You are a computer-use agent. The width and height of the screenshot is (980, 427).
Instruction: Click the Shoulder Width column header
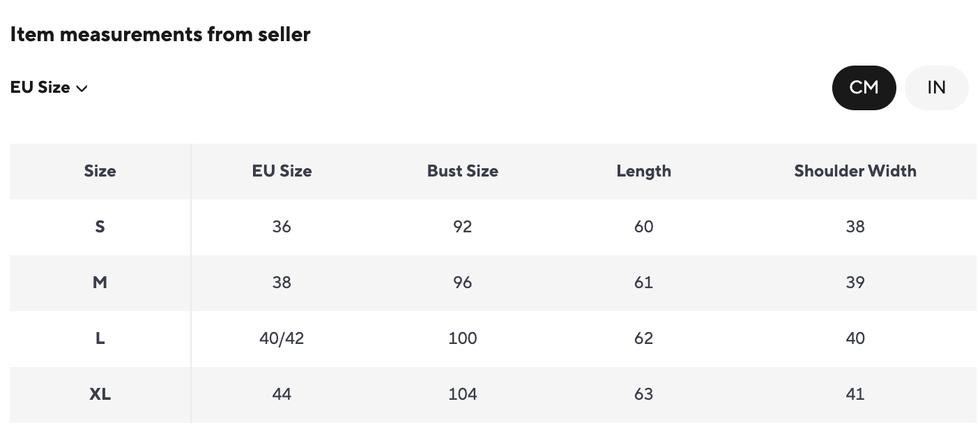pos(855,171)
